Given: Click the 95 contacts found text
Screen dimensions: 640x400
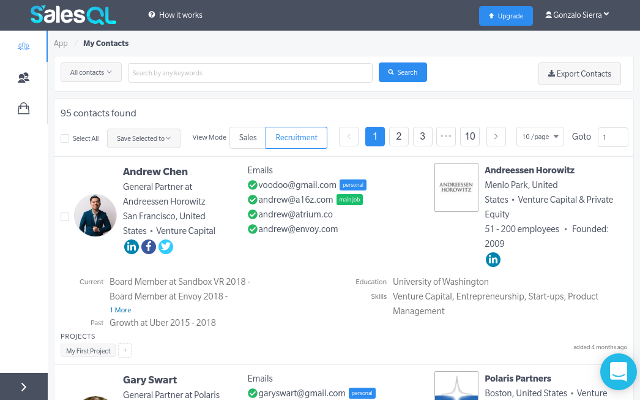Looking at the screenshot, I should 98,113.
